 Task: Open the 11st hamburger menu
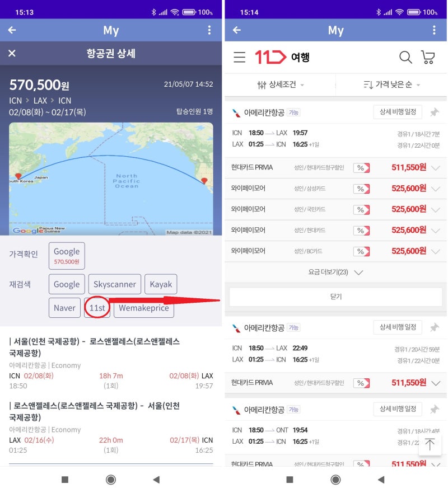[x=240, y=57]
